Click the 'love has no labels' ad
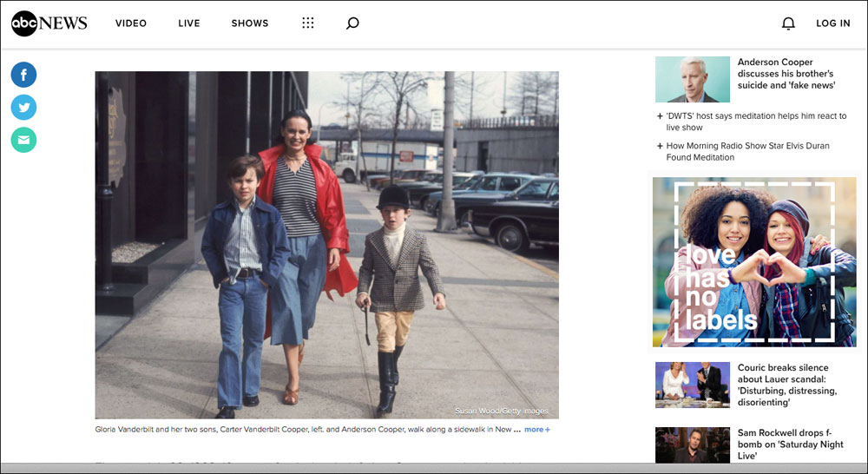The height and width of the screenshot is (474, 868). (754, 262)
